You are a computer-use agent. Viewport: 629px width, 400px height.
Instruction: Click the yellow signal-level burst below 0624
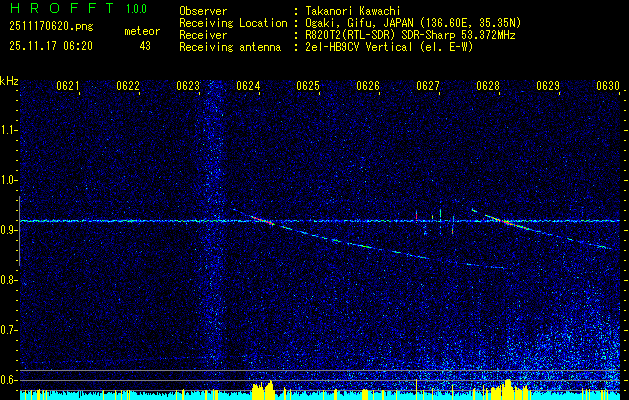coord(263,390)
